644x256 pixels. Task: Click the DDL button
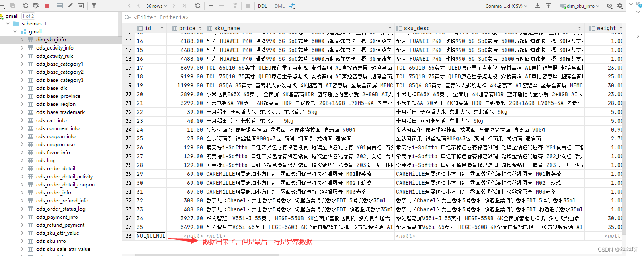coord(263,6)
